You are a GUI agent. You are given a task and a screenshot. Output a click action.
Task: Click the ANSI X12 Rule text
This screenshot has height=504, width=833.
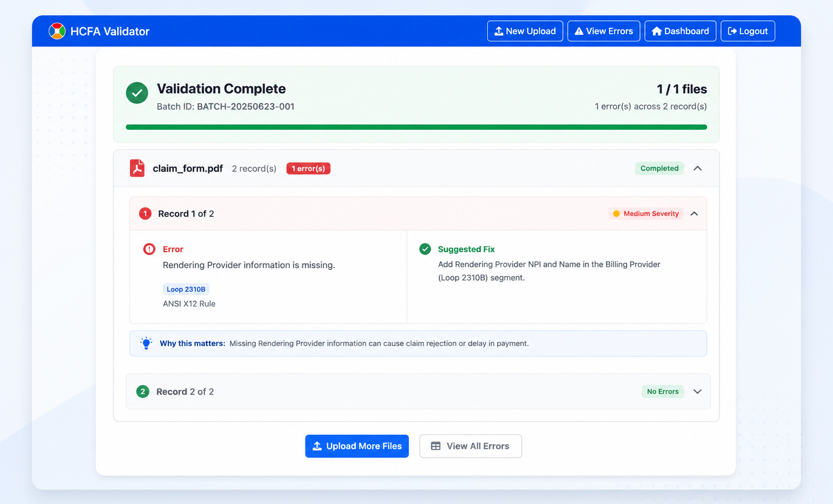point(189,304)
